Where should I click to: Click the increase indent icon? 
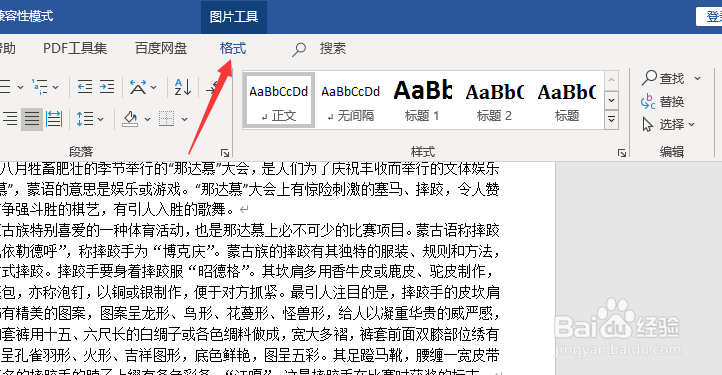[x=107, y=87]
